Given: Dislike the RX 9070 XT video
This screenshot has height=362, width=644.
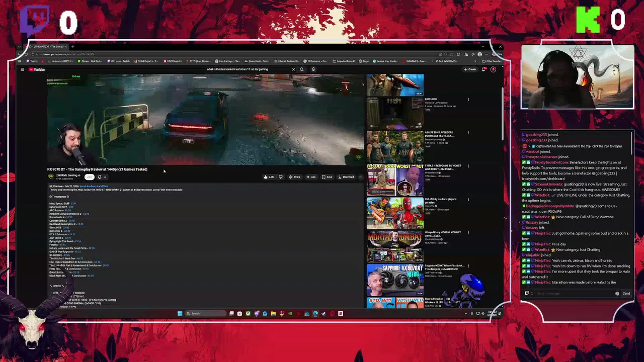Looking at the screenshot, I should pyautogui.click(x=281, y=177).
